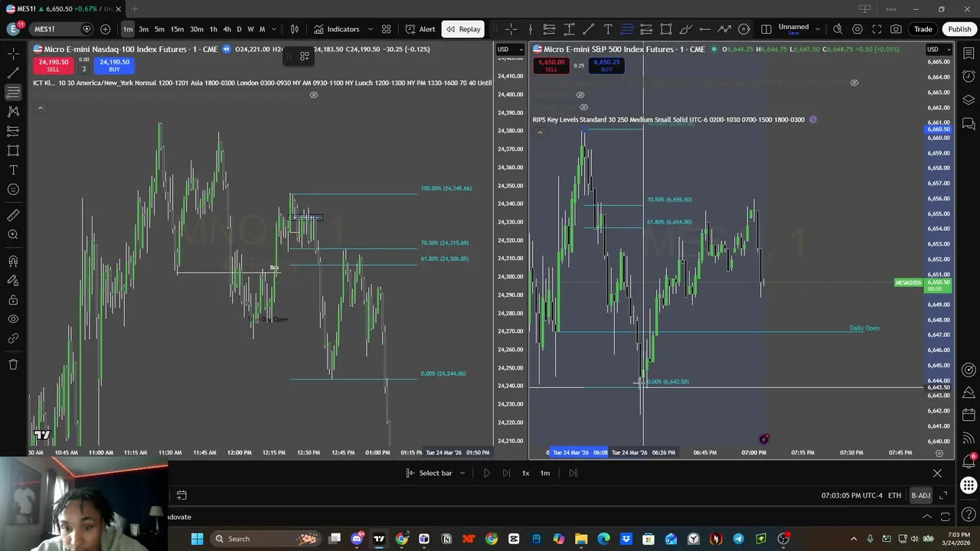Viewport: 980px width, 551px height.
Task: Click the Publish button
Action: tap(959, 29)
